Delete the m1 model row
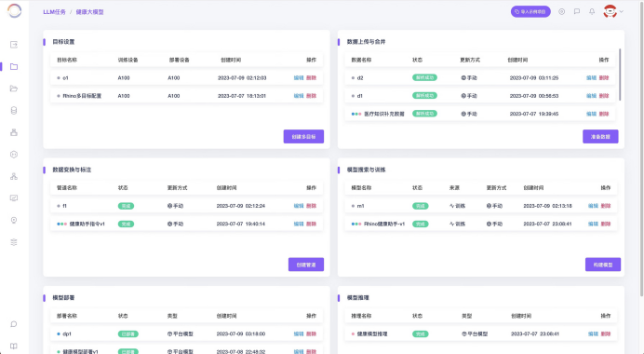Image resolution: width=644 pixels, height=354 pixels. [606, 206]
